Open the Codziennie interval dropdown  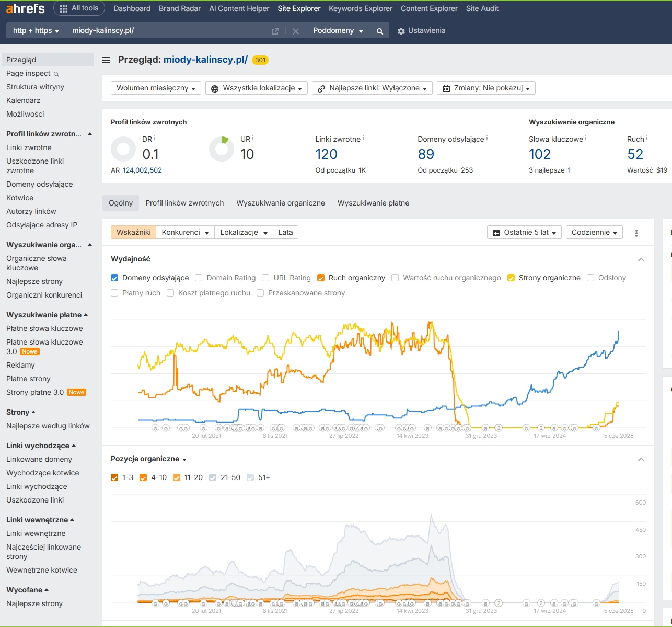coord(594,233)
